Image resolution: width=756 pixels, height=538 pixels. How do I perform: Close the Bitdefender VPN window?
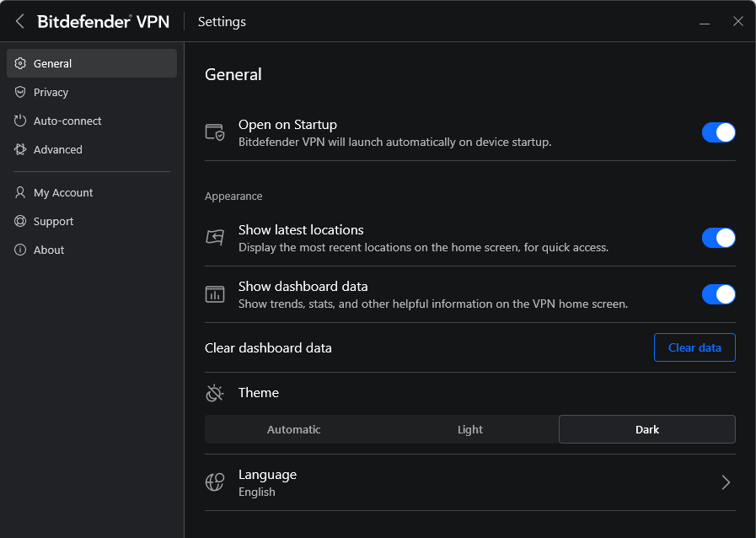737,21
